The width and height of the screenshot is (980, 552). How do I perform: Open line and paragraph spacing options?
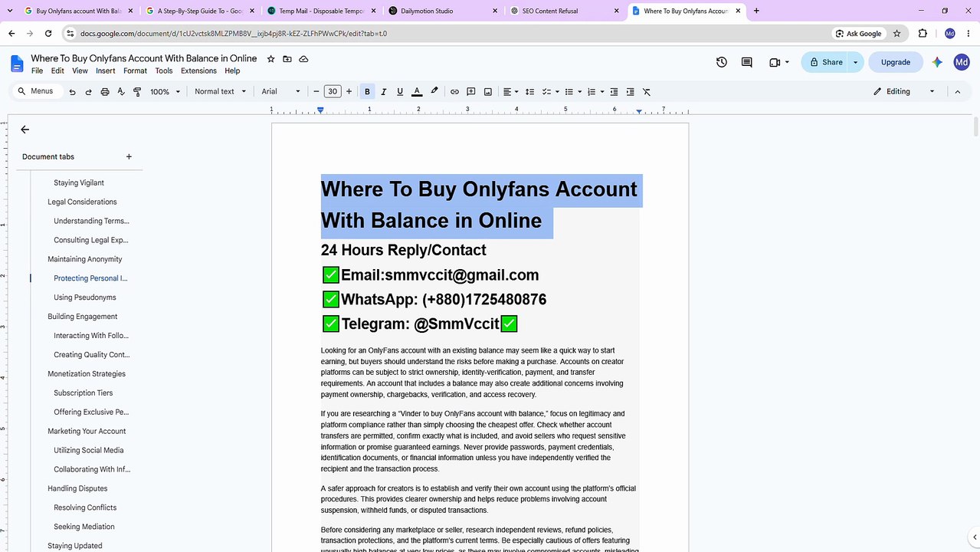(x=529, y=91)
